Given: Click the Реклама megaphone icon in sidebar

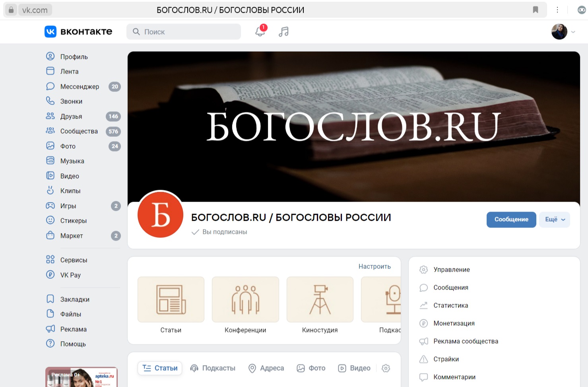Looking at the screenshot, I should 50,329.
